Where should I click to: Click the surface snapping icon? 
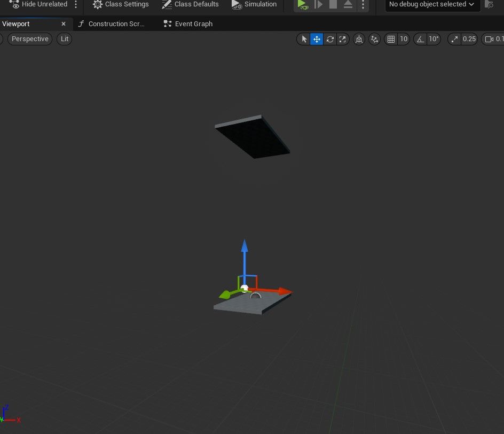click(375, 39)
